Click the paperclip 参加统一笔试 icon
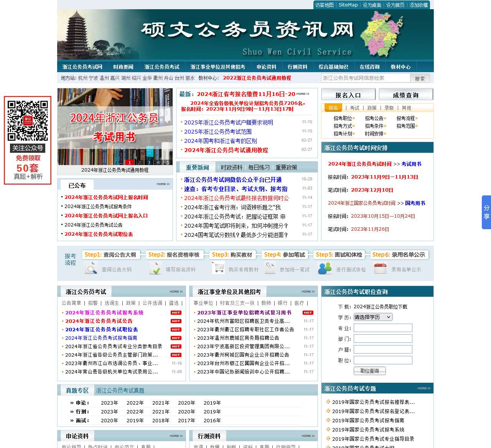The height and width of the screenshot is (448, 491). point(271,268)
